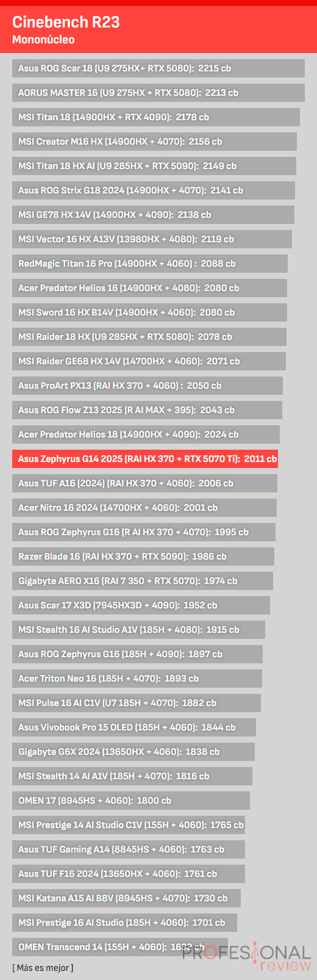Click the Mononúcleo subtitle
Image resolution: width=317 pixels, height=980 pixels.
click(43, 40)
